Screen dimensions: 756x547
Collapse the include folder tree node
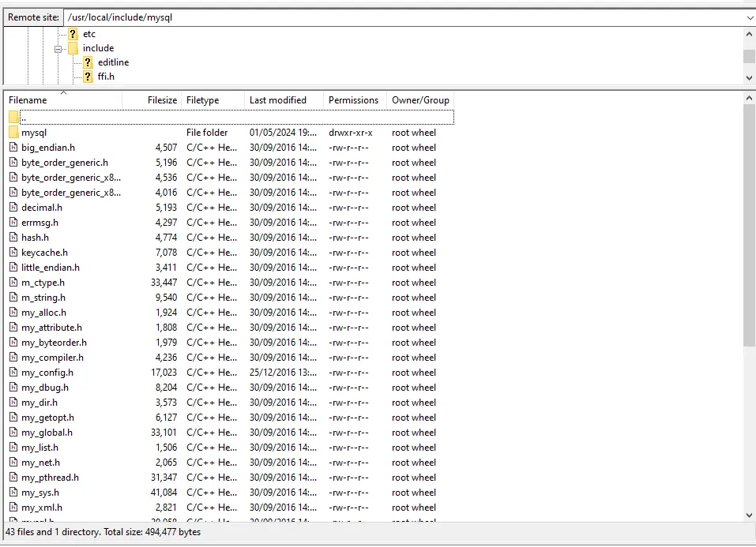[x=58, y=48]
